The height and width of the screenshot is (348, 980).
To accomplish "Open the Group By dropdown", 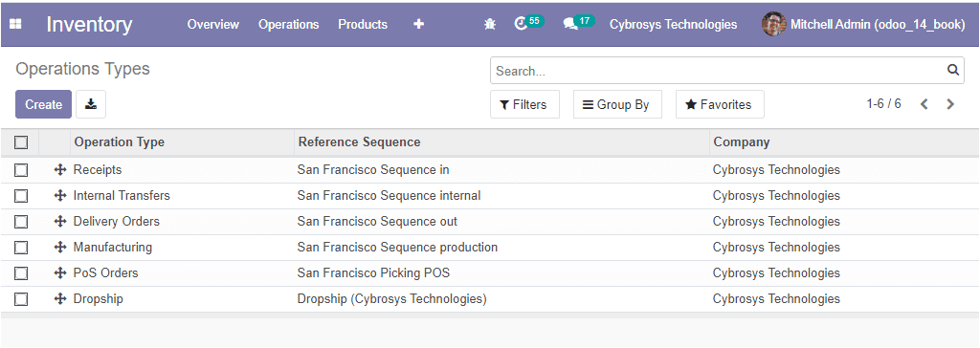I will pyautogui.click(x=617, y=104).
